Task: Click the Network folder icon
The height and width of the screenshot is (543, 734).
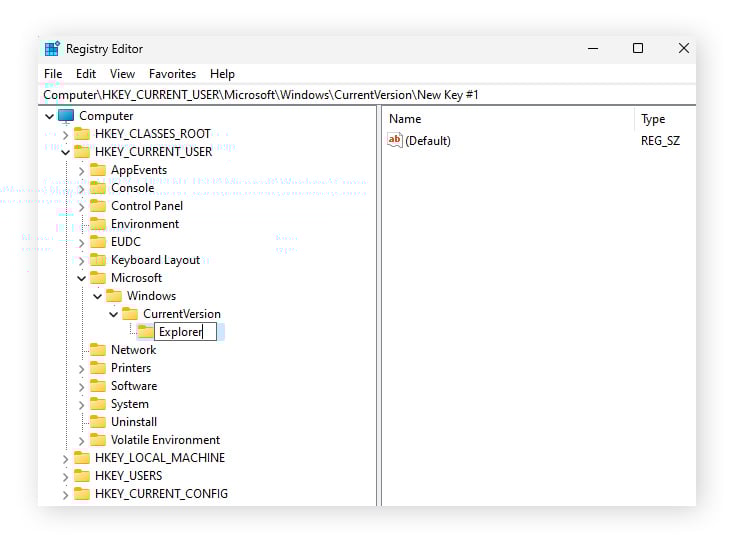Action: point(98,350)
